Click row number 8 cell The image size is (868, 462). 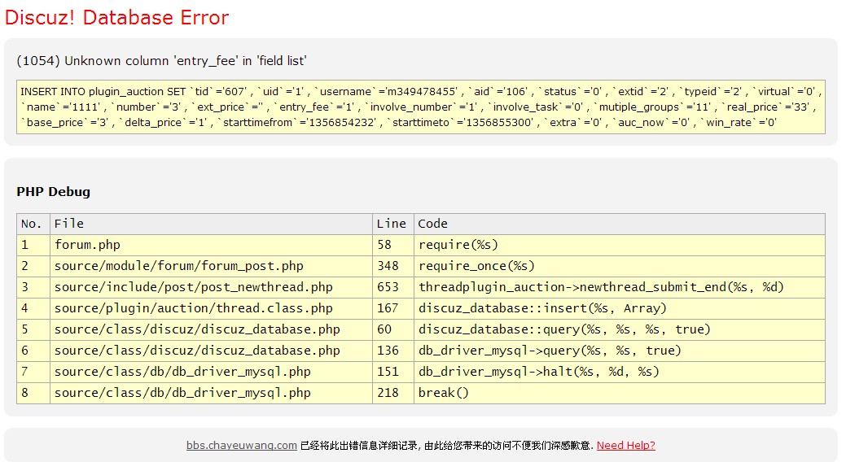(33, 393)
